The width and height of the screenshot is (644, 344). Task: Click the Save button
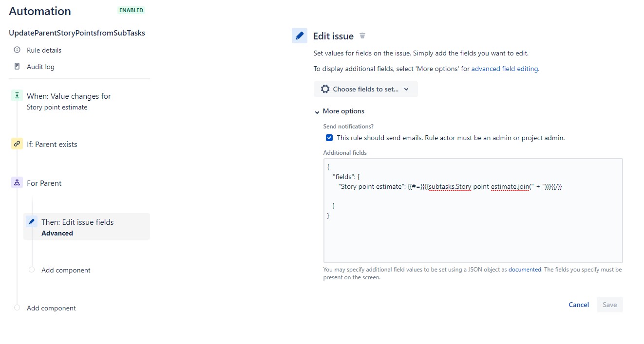[610, 305]
